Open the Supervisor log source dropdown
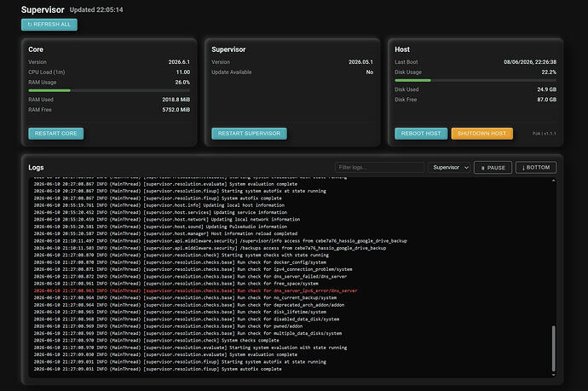The image size is (588, 391). [449, 168]
